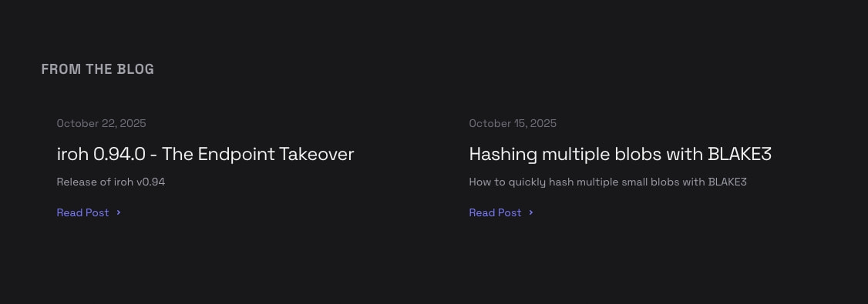Image resolution: width=868 pixels, height=304 pixels.
Task: Click the word BLAKE3 in the second post title
Action: (739, 154)
